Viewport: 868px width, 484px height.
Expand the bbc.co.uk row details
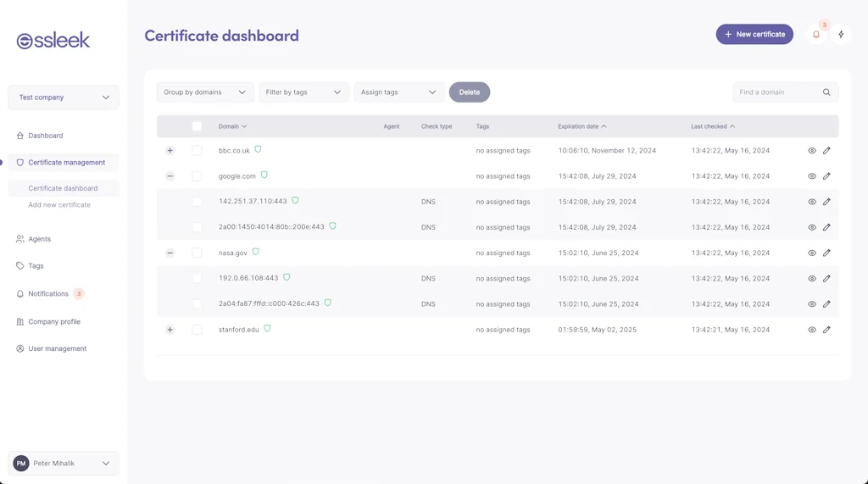point(170,151)
